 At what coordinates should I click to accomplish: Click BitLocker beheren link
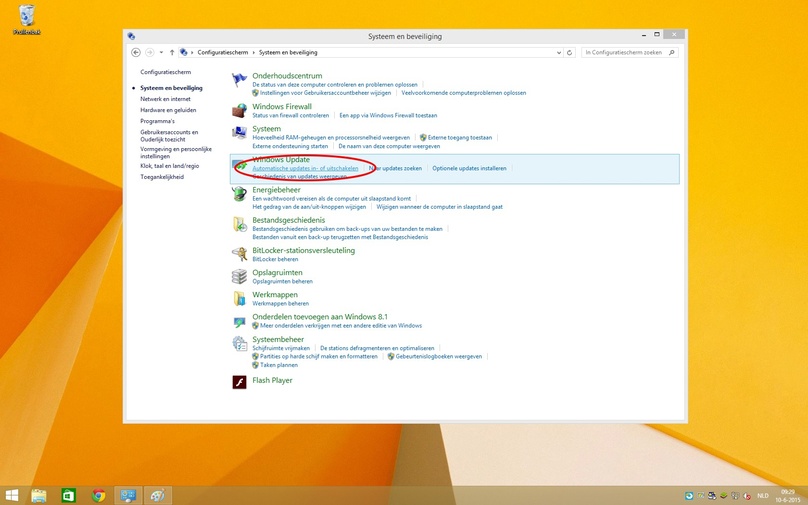275,259
